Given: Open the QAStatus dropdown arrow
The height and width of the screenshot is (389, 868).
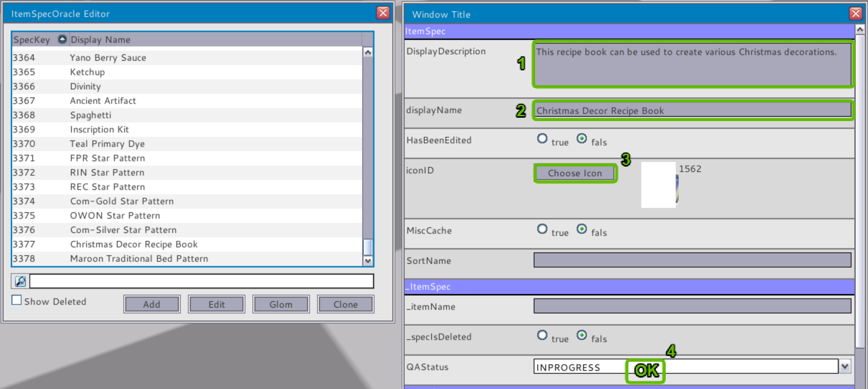Looking at the screenshot, I should [x=845, y=367].
